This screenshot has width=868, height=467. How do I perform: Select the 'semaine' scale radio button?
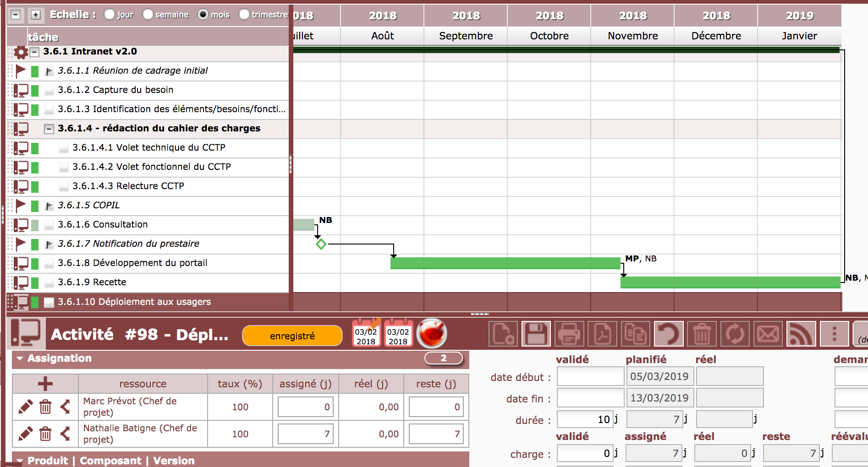[148, 15]
